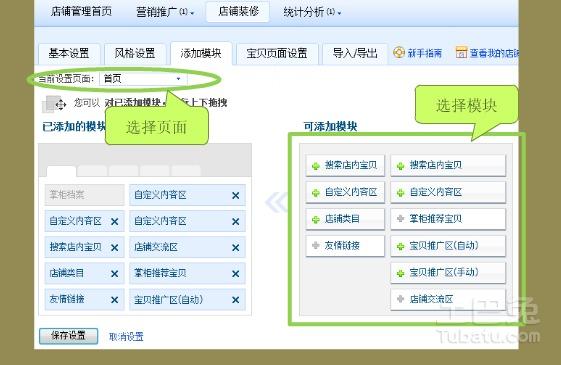The width and height of the screenshot is (561, 365).
Task: Add 搜索店内宝贝 from the narrow left column
Action: click(345, 165)
